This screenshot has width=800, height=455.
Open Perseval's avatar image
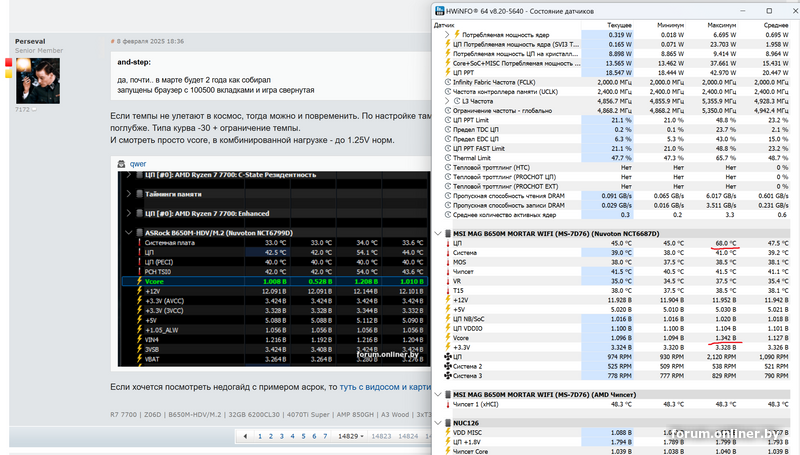point(38,81)
